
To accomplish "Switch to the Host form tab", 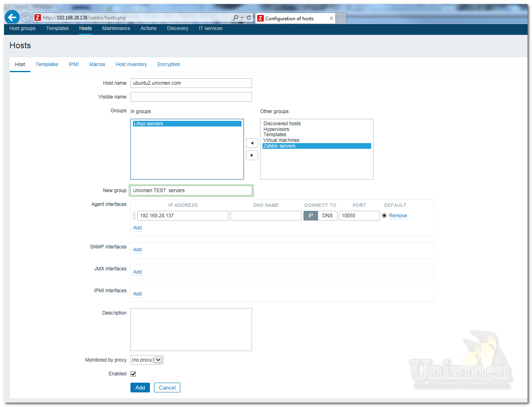I will pos(20,64).
